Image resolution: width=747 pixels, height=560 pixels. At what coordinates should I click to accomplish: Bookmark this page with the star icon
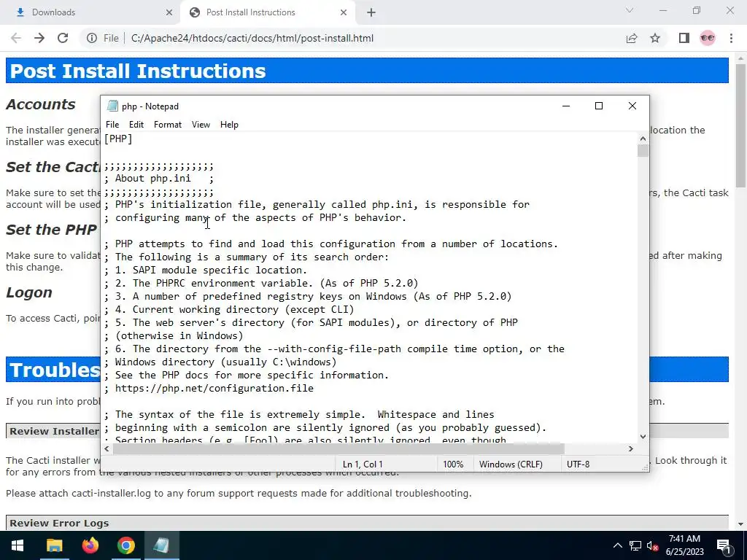point(655,38)
